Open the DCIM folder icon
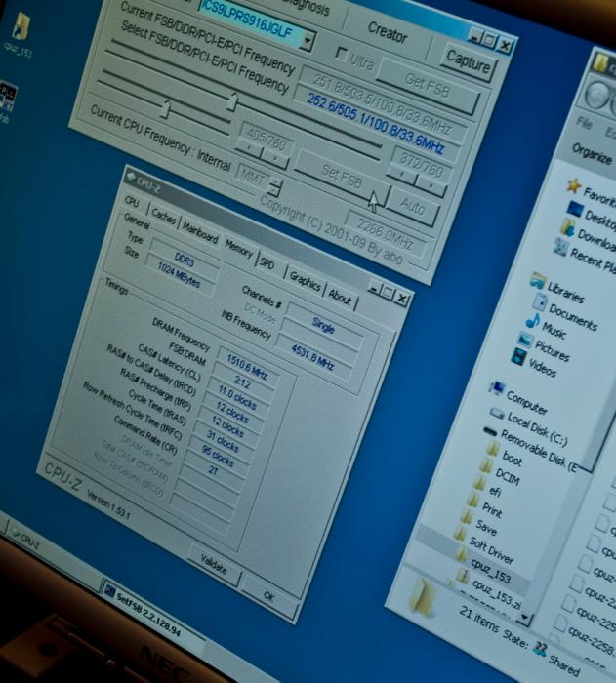Viewport: 616px width, 683px height. pyautogui.click(x=485, y=465)
